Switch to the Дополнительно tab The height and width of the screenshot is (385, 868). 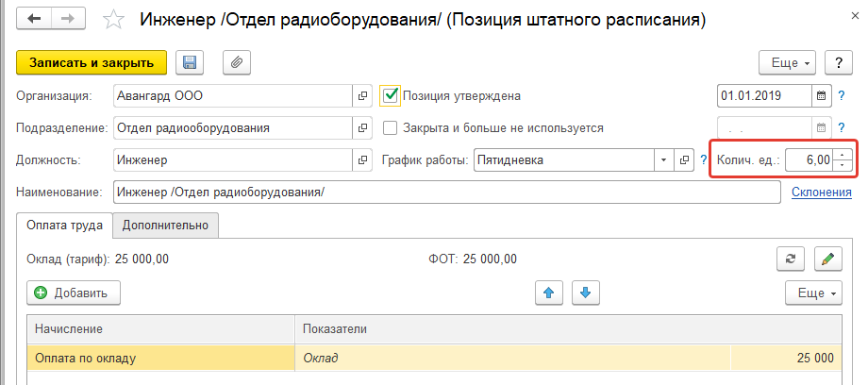tap(166, 225)
